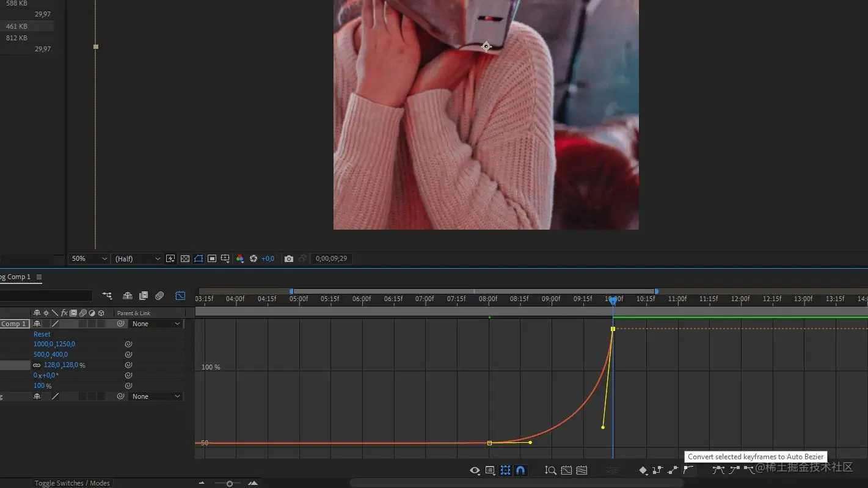The height and width of the screenshot is (488, 868).
Task: Click pick whip beside the scale value
Action: pyautogui.click(x=128, y=365)
